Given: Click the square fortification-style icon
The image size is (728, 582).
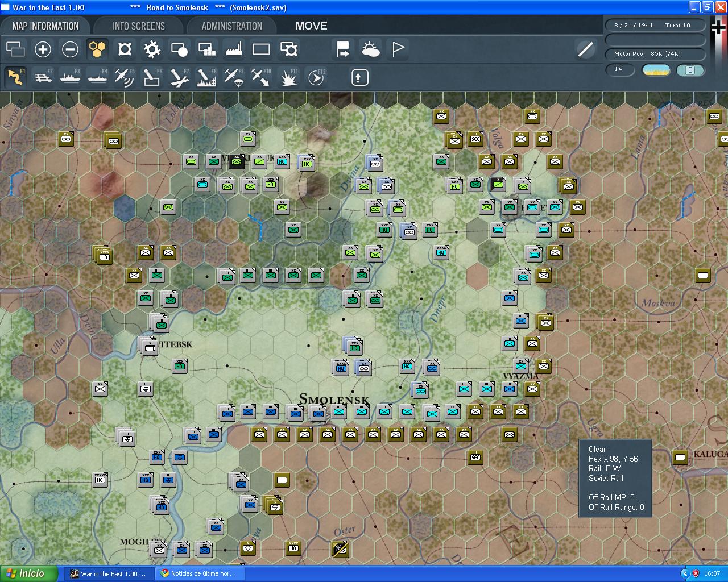Looking at the screenshot, I should click(x=125, y=49).
